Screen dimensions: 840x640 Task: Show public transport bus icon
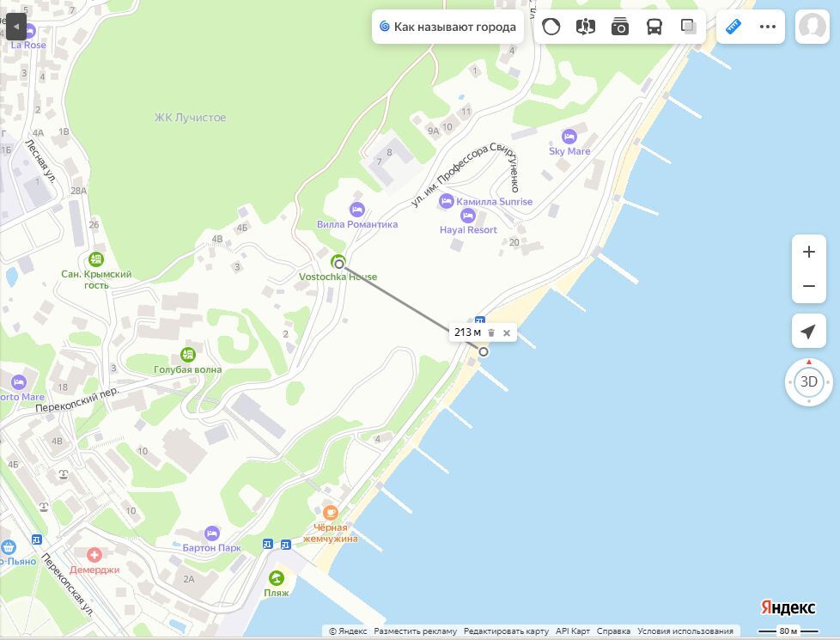654,27
